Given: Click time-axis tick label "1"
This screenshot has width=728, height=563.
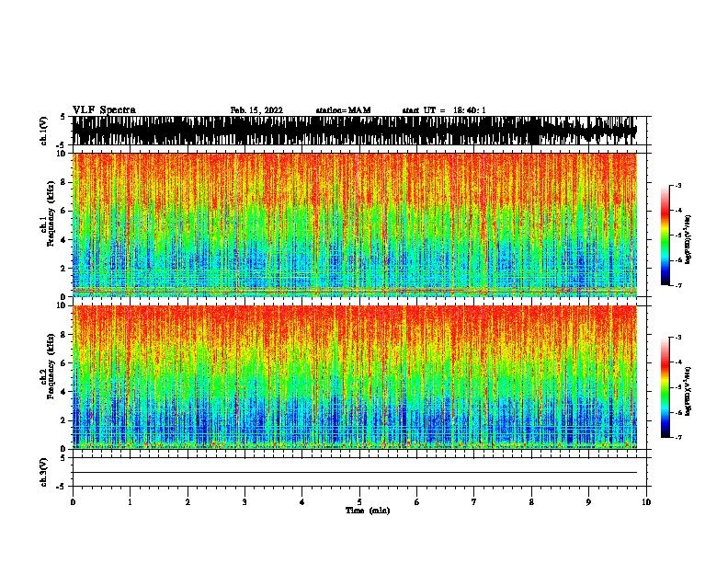Looking at the screenshot, I should point(130,502).
